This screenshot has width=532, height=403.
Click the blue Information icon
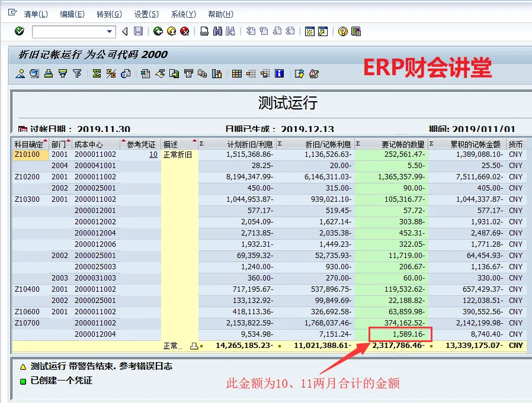click(279, 73)
